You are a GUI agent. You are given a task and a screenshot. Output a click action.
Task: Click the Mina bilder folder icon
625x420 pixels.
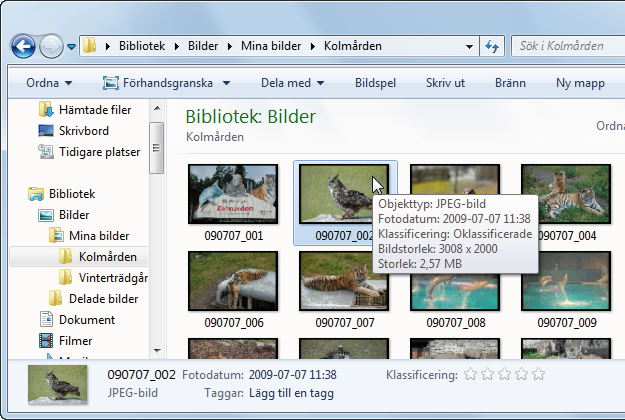[56, 236]
